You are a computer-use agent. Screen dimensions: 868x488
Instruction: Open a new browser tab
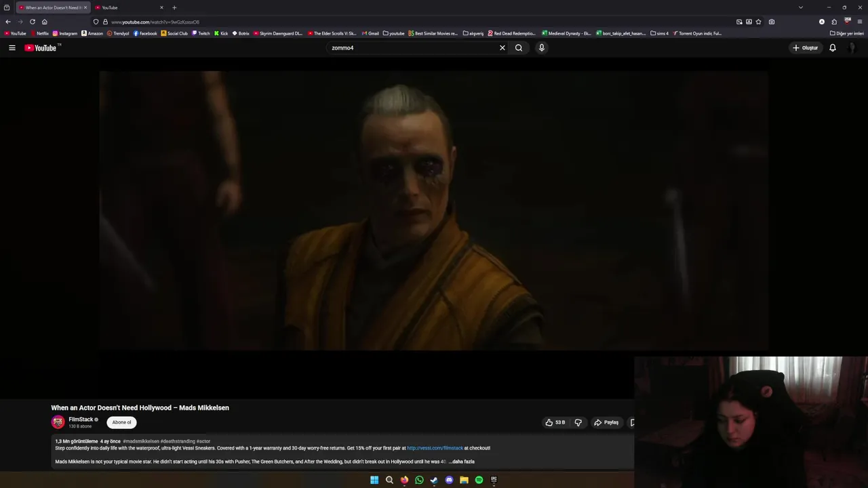pos(174,7)
